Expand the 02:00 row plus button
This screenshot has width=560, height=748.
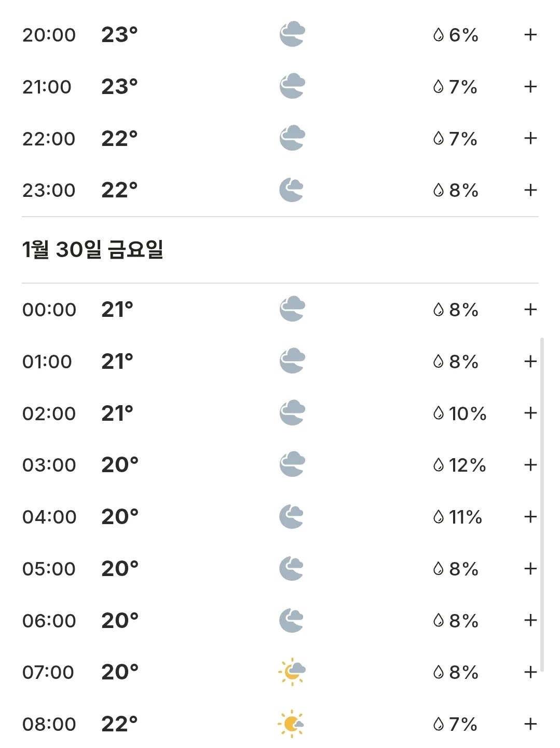pos(530,413)
